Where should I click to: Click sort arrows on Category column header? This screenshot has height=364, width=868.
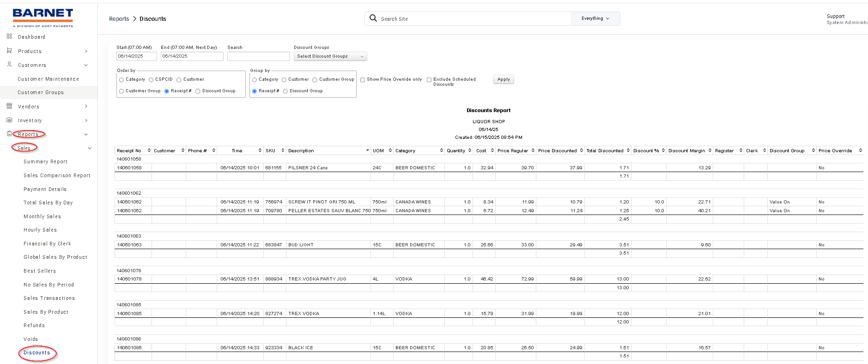(x=441, y=150)
